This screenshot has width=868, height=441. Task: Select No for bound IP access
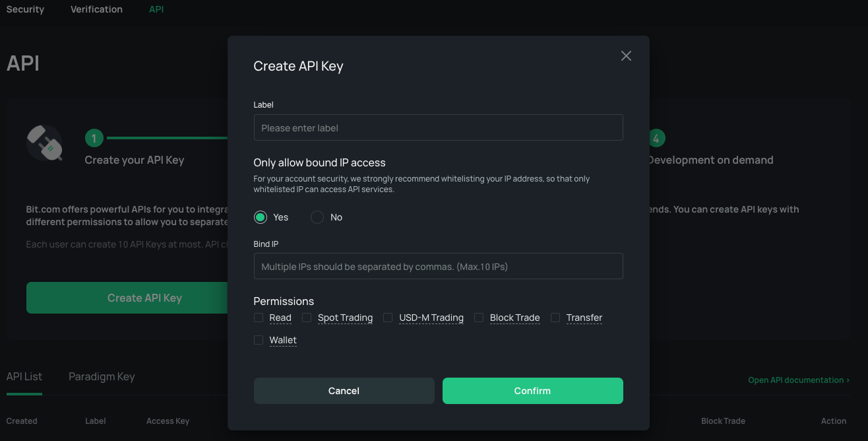point(317,217)
